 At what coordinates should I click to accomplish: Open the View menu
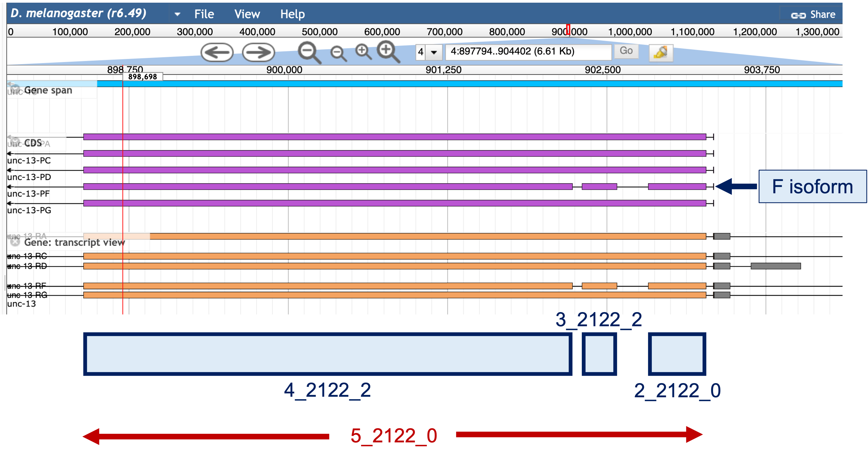[x=247, y=14]
